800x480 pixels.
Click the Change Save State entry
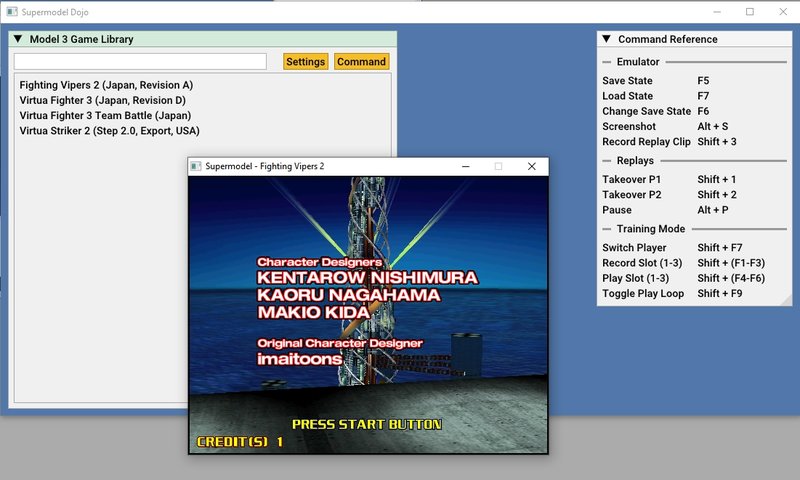[x=646, y=111]
